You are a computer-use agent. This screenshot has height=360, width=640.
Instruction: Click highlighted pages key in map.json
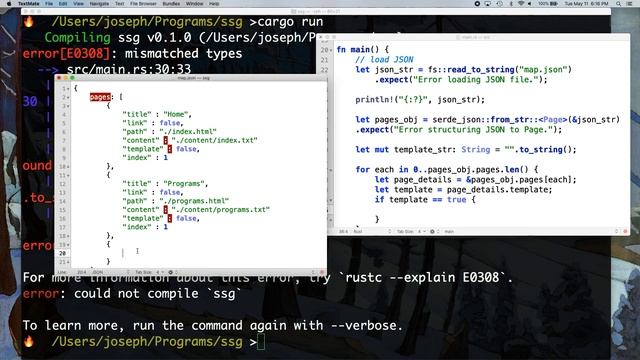[100, 97]
